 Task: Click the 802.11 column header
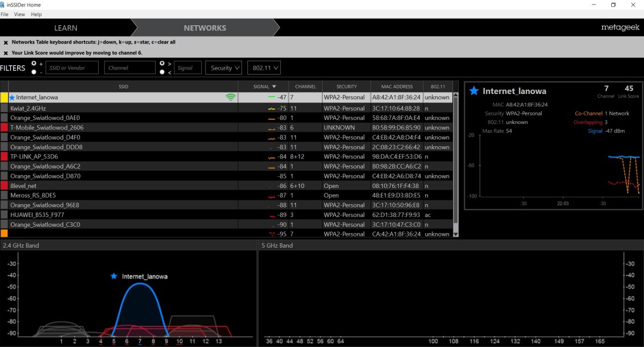point(438,86)
